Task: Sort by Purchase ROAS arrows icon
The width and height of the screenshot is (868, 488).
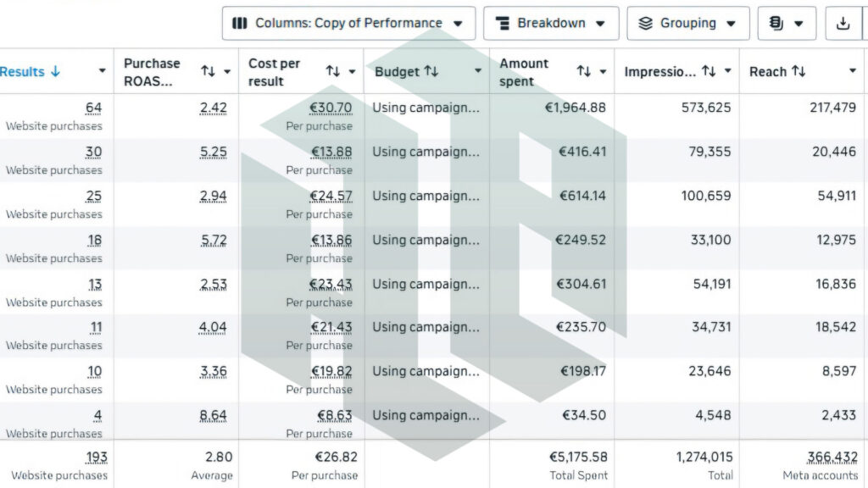Action: 209,71
